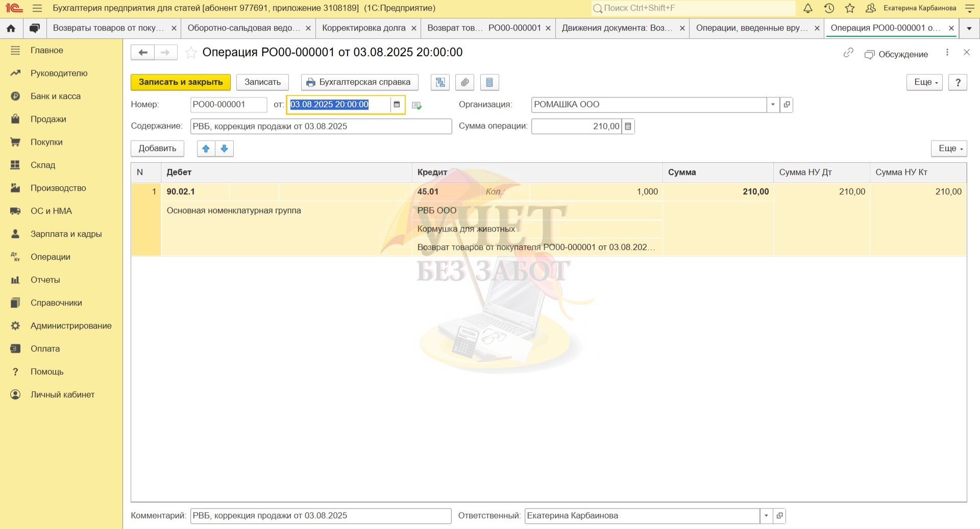Copy link to document icon
980x529 pixels.
coord(848,53)
